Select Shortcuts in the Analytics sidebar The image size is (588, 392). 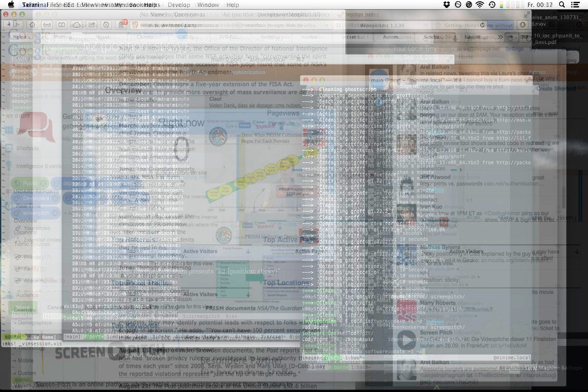[28, 148]
